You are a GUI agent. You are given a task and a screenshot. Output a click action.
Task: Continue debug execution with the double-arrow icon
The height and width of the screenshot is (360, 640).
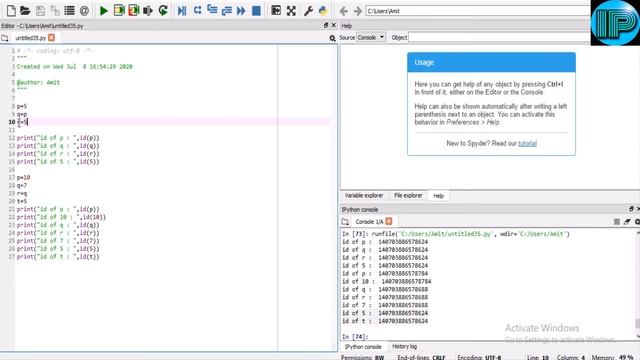tap(241, 11)
